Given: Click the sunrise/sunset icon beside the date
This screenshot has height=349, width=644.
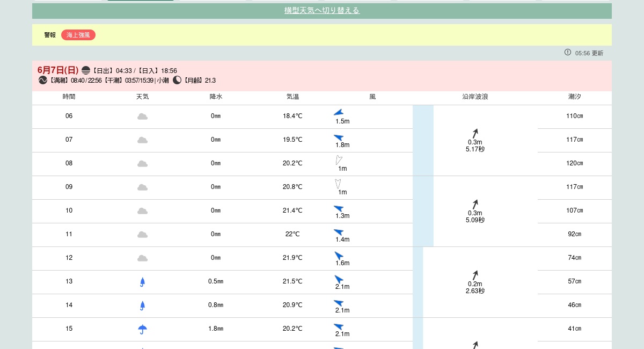Looking at the screenshot, I should (86, 70).
